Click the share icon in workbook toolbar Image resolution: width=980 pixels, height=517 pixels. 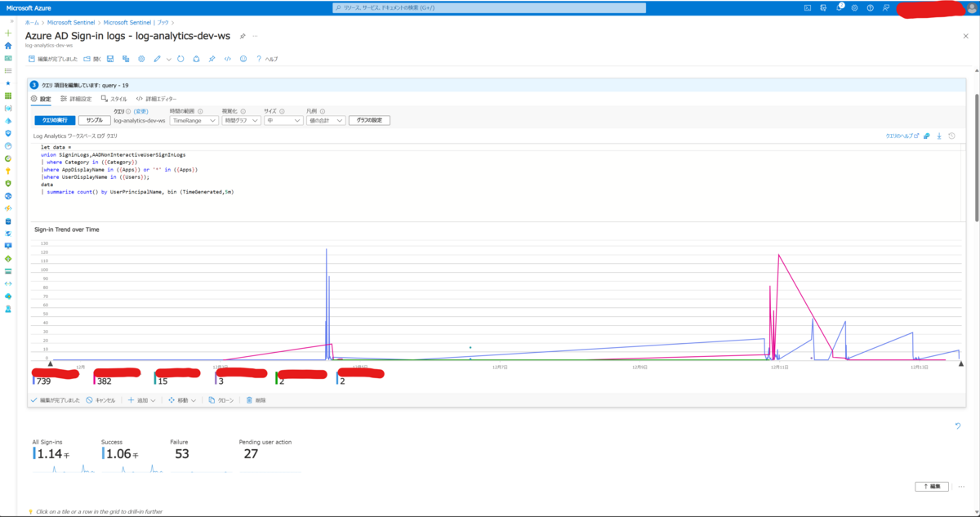tap(196, 59)
